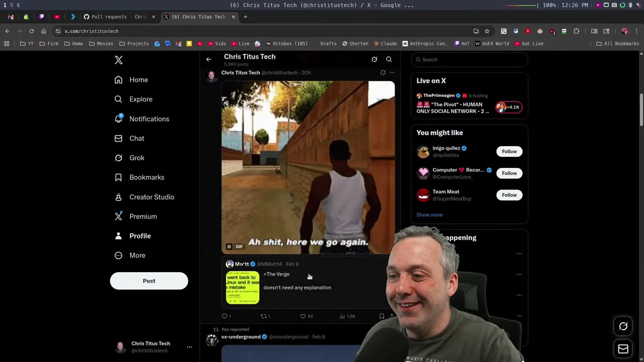This screenshot has width=644, height=362.
Task: Open Home in the X sidebar
Action: 131,80
